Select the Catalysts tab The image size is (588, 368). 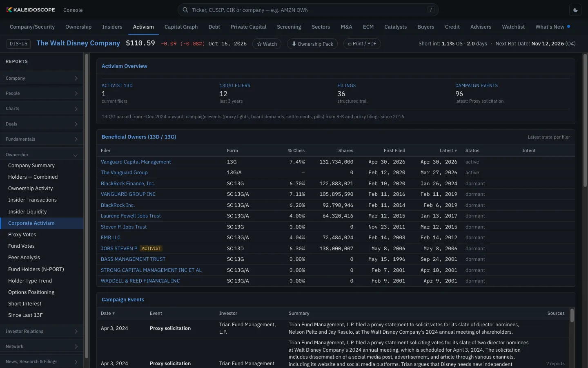click(x=396, y=27)
